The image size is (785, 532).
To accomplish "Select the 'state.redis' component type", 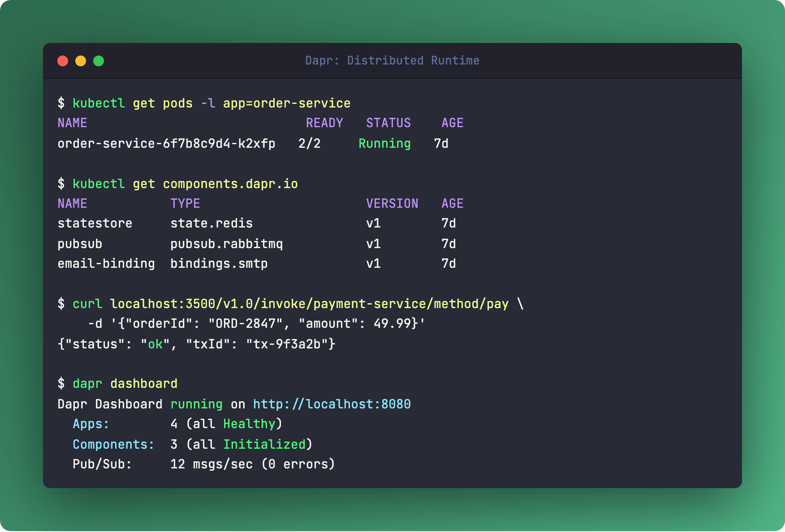I will coord(211,223).
